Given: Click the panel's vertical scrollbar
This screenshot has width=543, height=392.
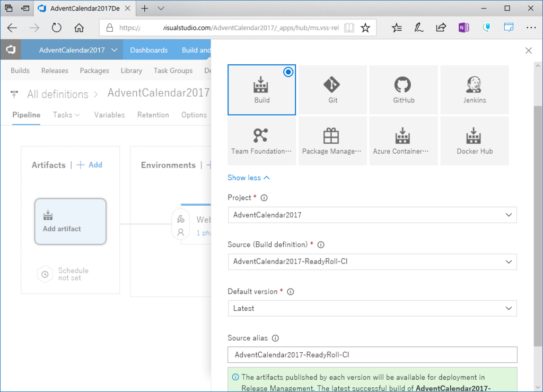Looking at the screenshot, I should pyautogui.click(x=538, y=225).
